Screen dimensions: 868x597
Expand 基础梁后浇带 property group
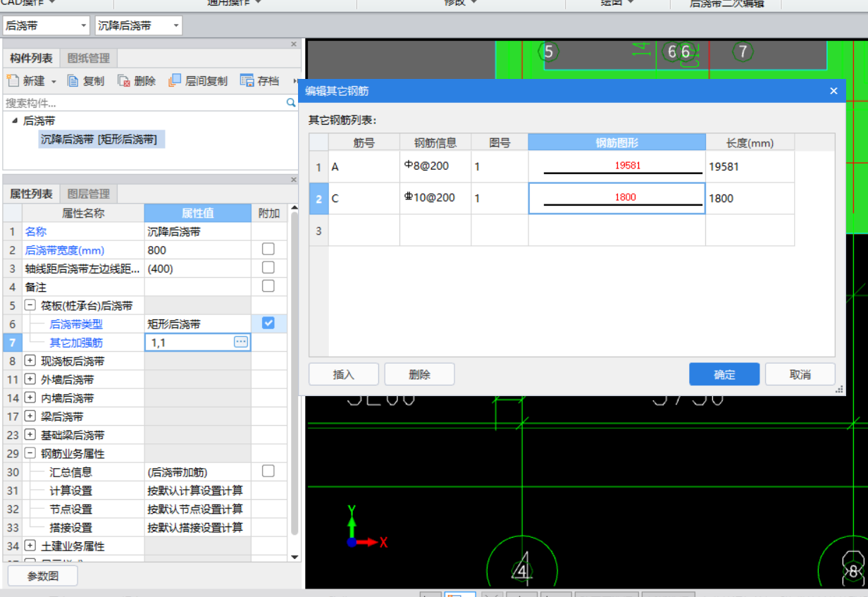tap(30, 435)
